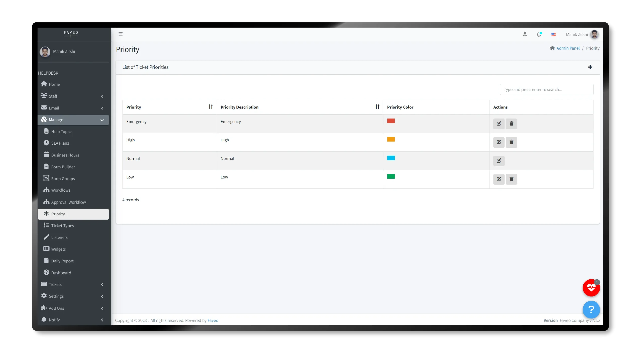Image resolution: width=644 pixels, height=356 pixels.
Task: Delete the Low priority
Action: pos(511,179)
